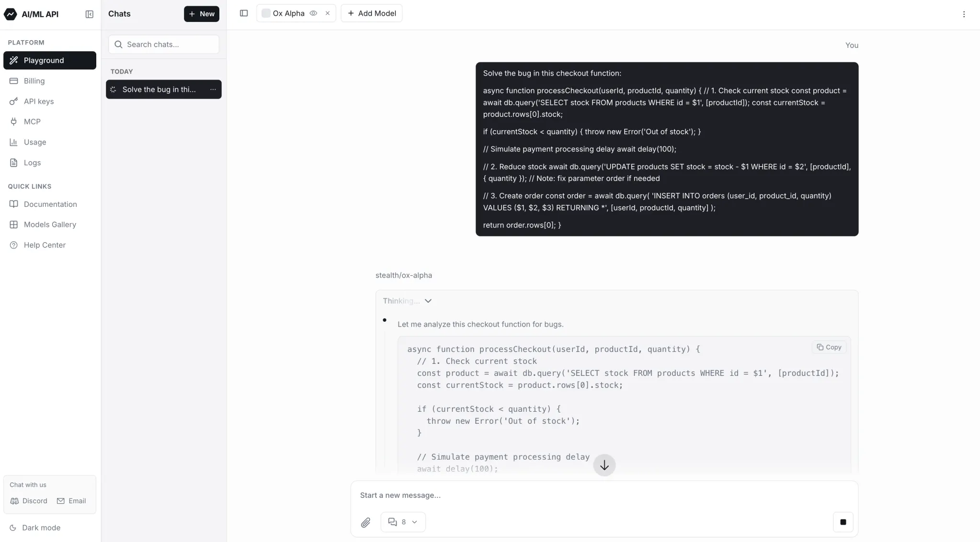This screenshot has width=980, height=542.
Task: Click the Models Gallery grid icon
Action: click(x=14, y=225)
